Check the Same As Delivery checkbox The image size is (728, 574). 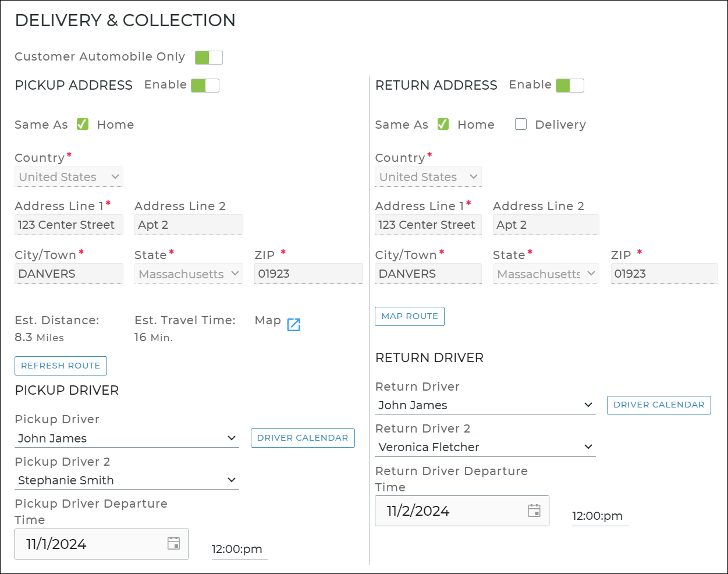(521, 125)
